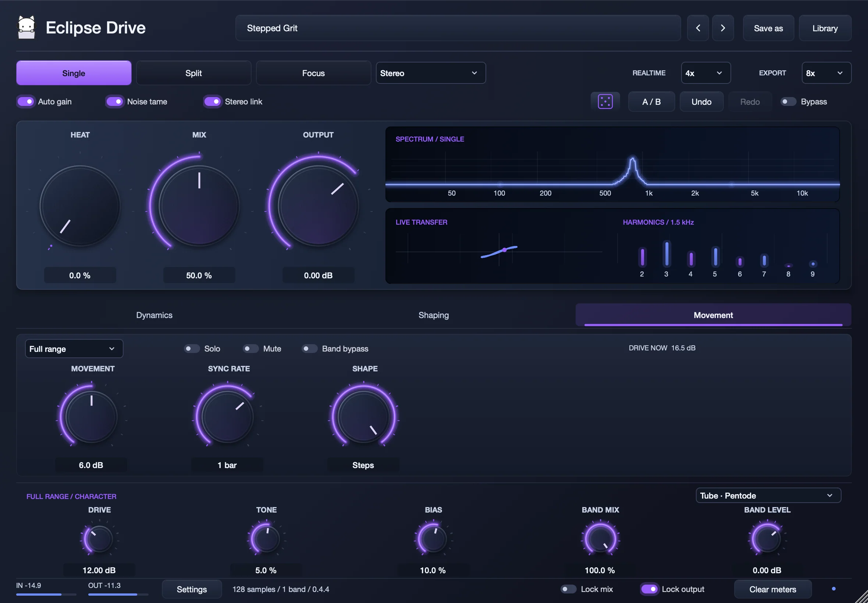Click the resize grip at window corner
868x603 pixels.
861,596
